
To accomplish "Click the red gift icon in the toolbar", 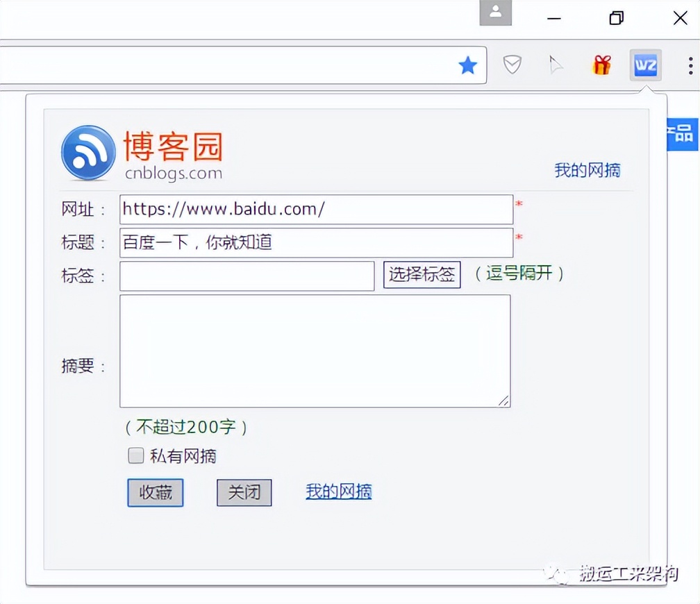I will [601, 65].
